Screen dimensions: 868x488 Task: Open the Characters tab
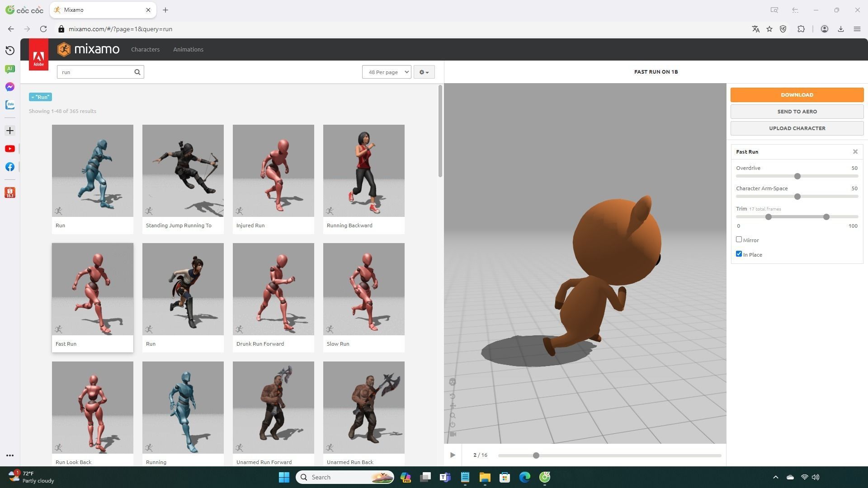pos(145,49)
